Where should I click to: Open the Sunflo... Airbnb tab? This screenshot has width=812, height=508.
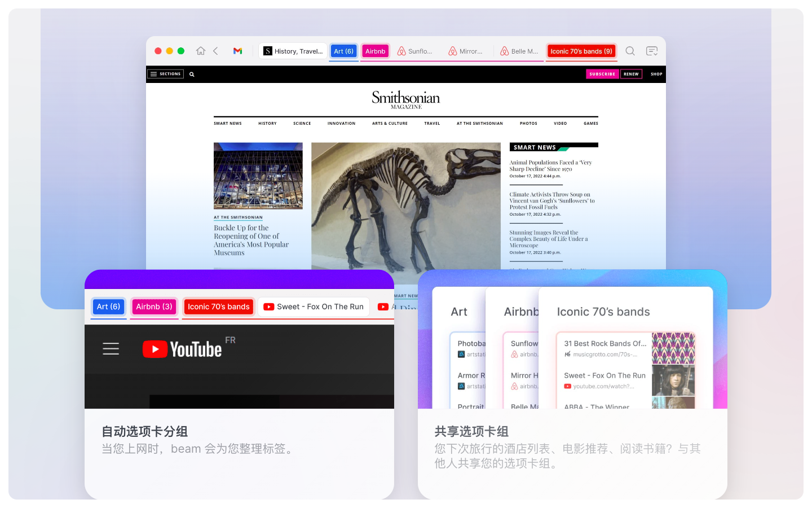coord(415,51)
